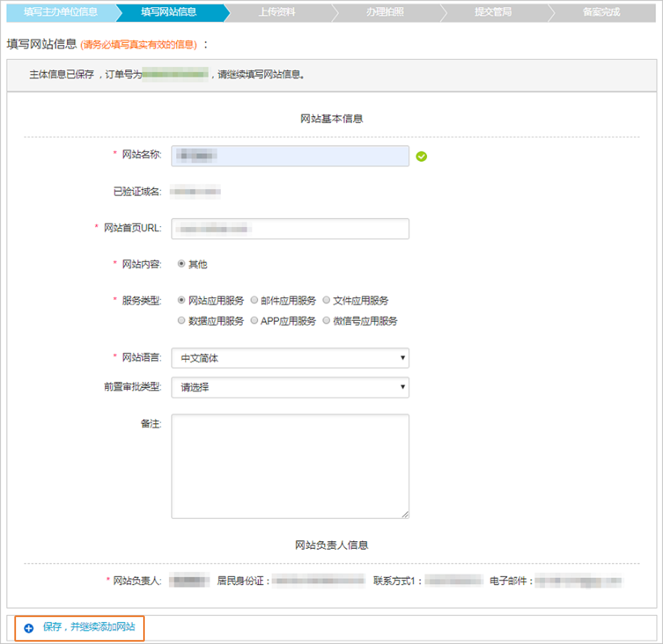Select 网站应用服务 service type
This screenshot has height=644, width=663.
[x=181, y=300]
